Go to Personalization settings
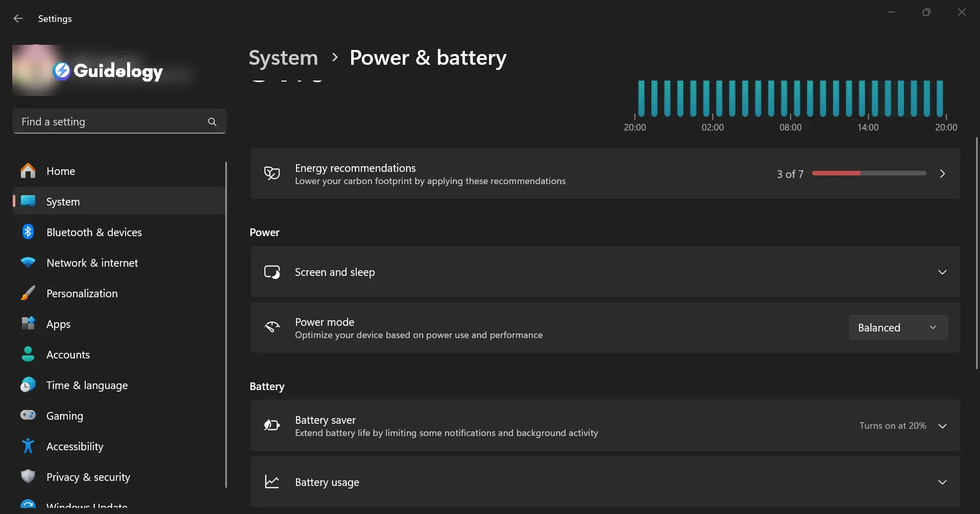Screen dimensions: 980x514 pyautogui.click(x=118, y=293)
